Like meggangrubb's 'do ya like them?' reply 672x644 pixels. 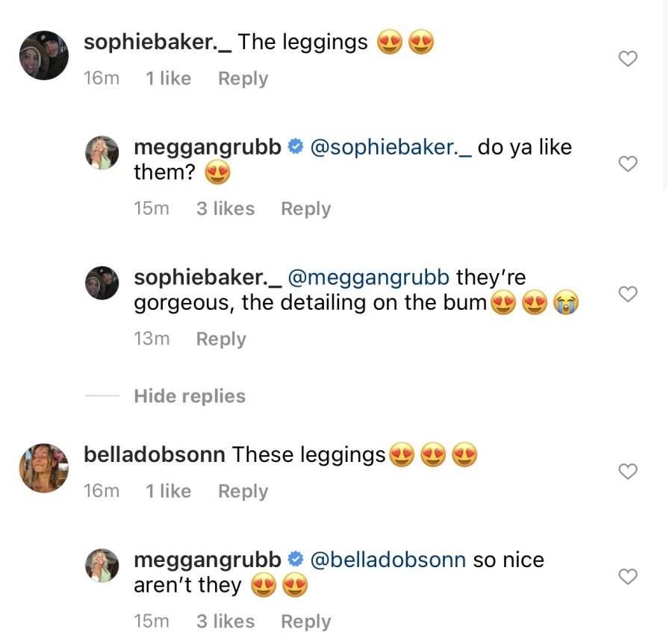point(628,164)
